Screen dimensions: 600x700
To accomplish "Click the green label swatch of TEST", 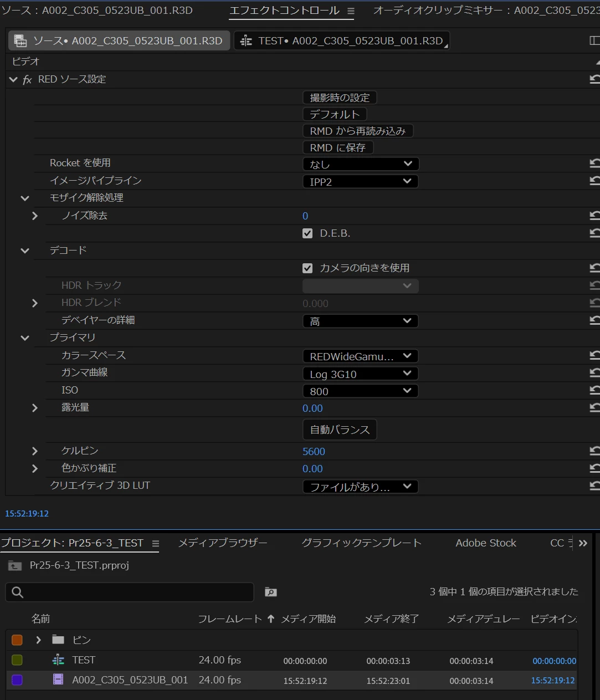I will click(x=17, y=660).
